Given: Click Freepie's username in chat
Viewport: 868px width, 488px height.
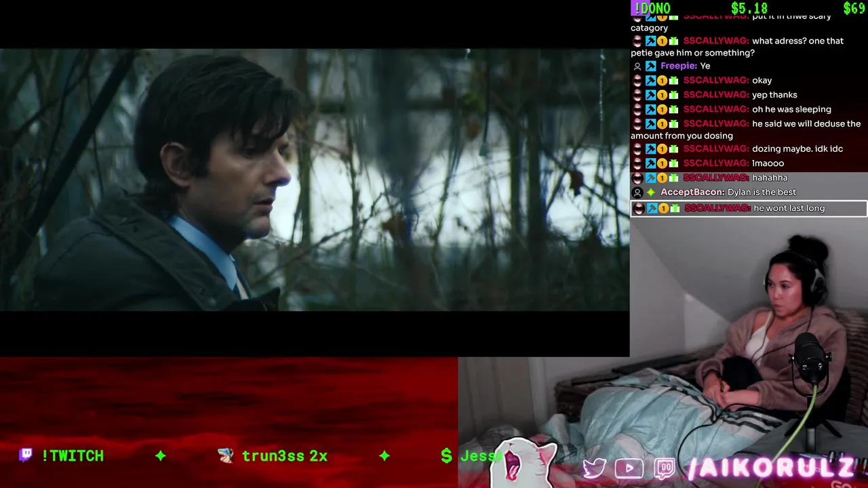Looking at the screenshot, I should pos(679,66).
